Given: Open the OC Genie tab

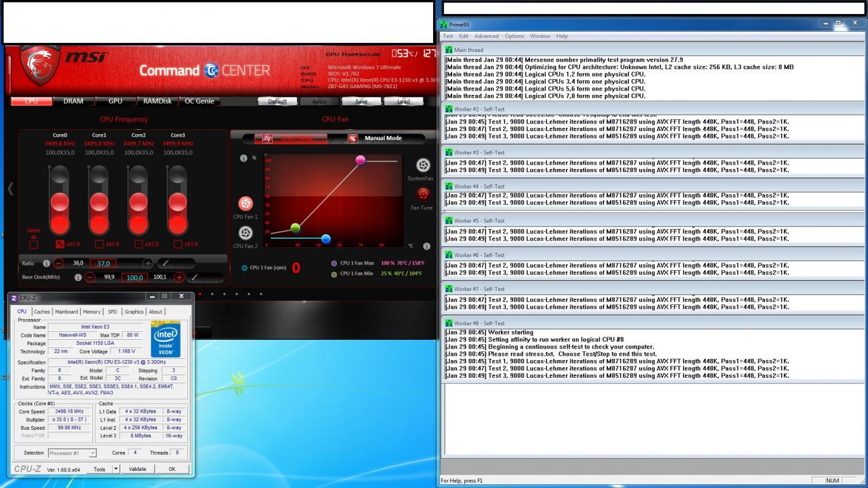Looking at the screenshot, I should (x=200, y=101).
